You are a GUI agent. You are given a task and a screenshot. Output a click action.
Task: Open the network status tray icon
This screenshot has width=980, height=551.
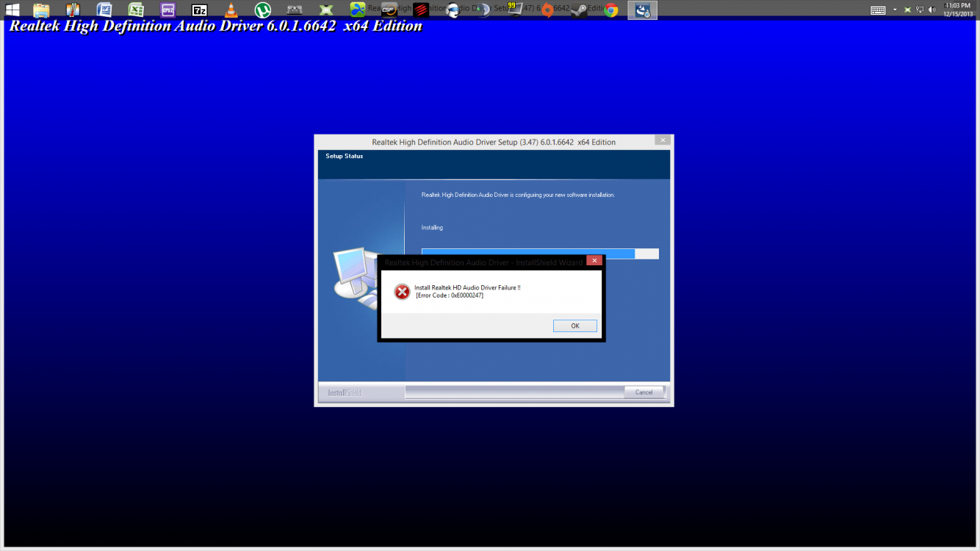[x=920, y=10]
